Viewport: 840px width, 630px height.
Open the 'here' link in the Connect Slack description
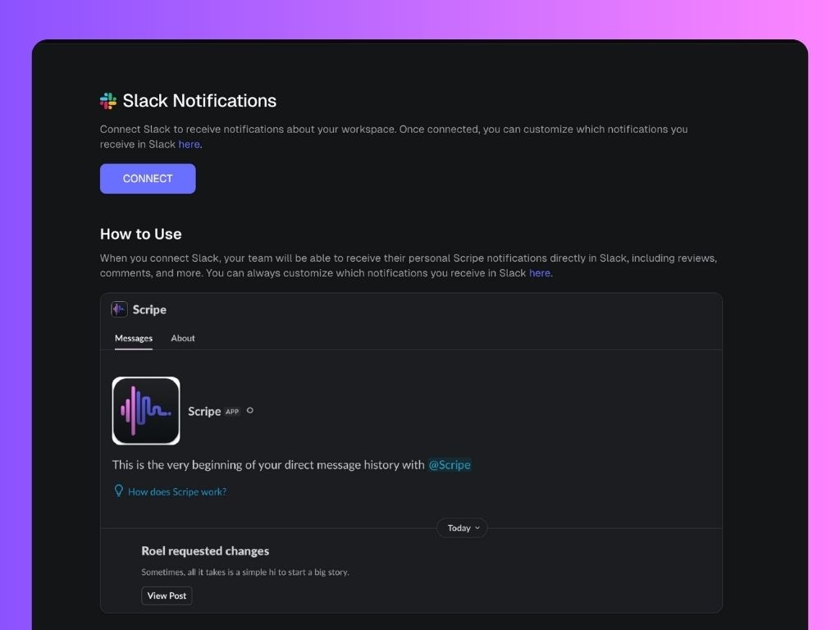pos(189,144)
